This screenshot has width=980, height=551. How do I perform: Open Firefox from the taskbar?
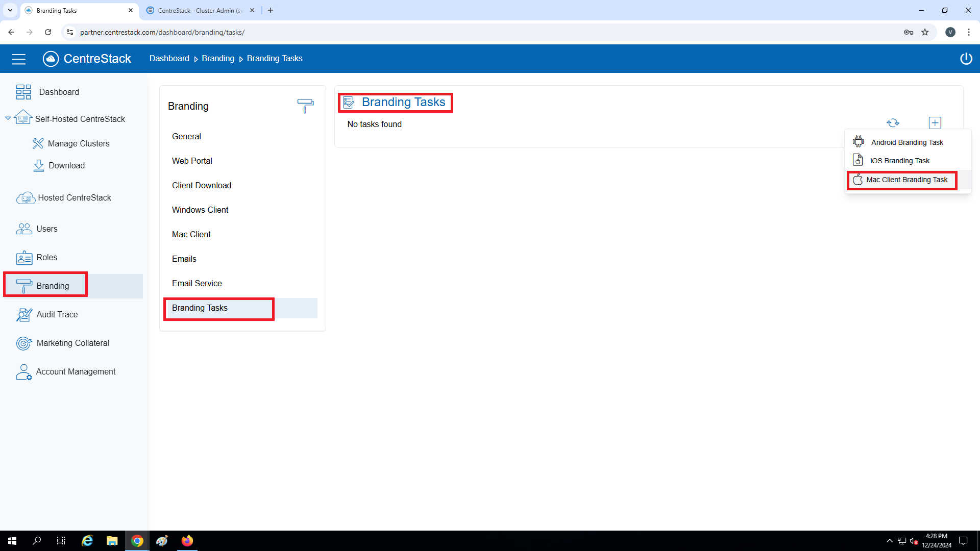[x=187, y=541]
